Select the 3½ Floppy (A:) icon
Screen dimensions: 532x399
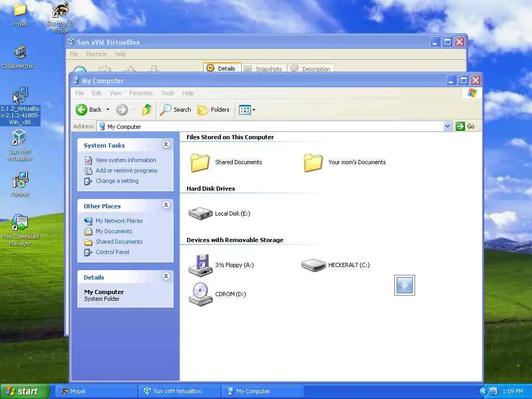click(200, 265)
